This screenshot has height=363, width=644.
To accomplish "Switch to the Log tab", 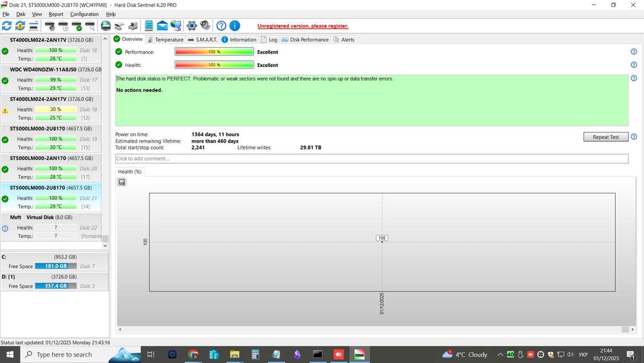I will click(x=269, y=39).
